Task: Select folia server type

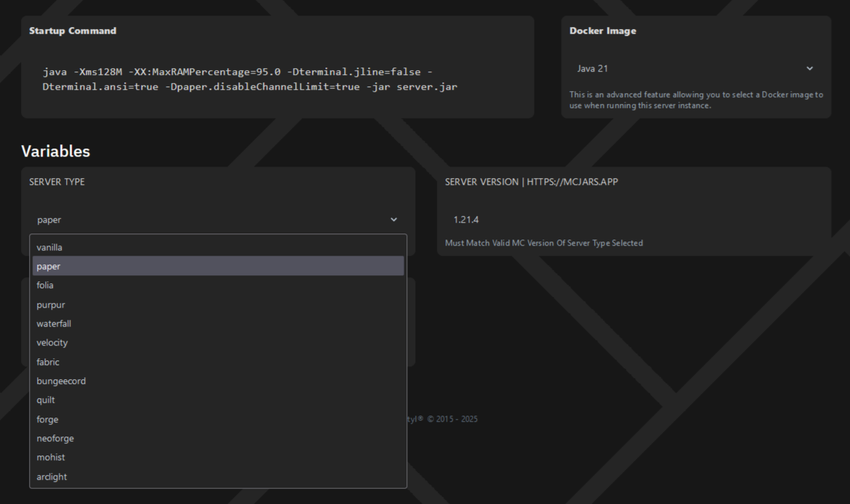Action: [218, 285]
